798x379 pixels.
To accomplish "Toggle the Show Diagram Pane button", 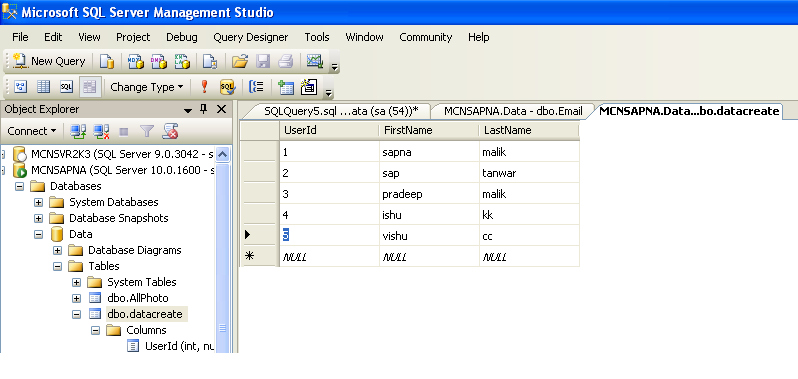I will pos(20,87).
